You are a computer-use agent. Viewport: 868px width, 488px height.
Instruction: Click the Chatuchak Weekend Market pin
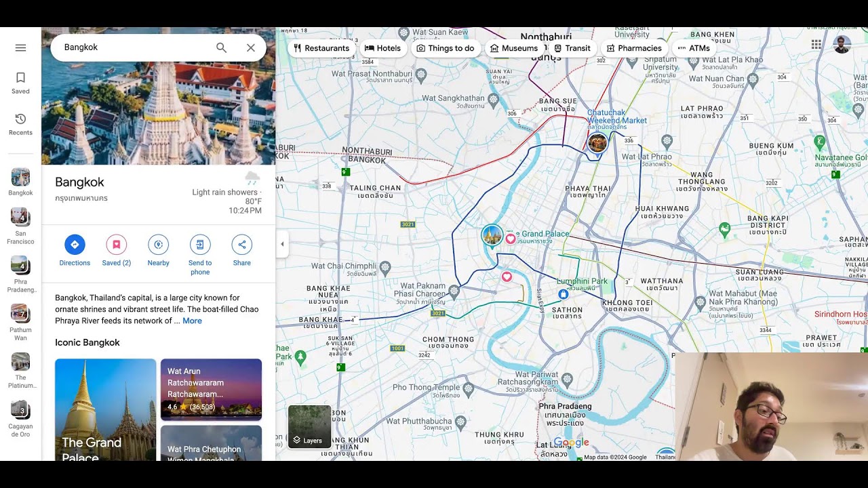click(x=597, y=143)
